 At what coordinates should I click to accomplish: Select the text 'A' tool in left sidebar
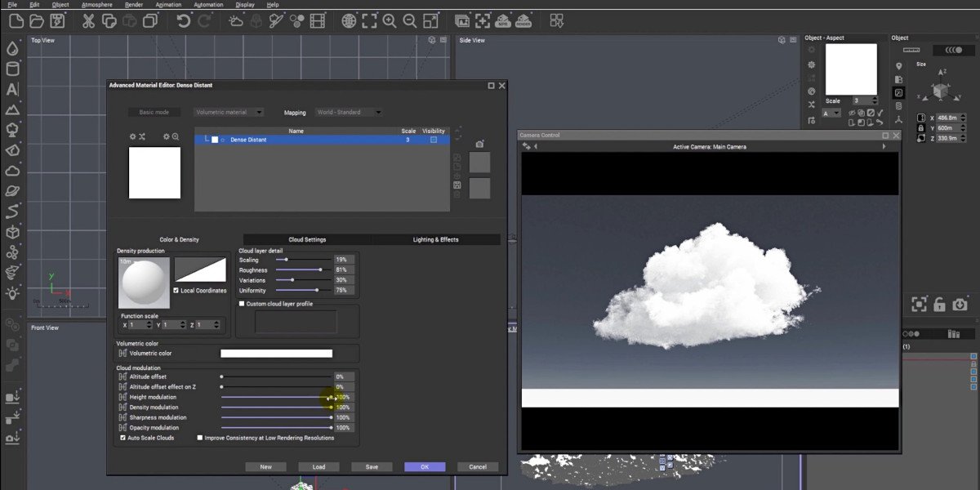[12, 90]
